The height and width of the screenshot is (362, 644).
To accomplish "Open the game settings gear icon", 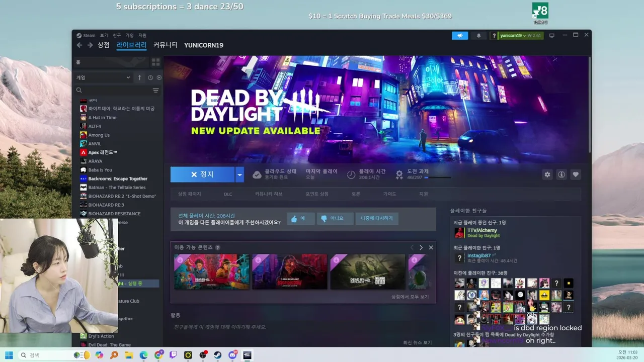I will coord(547,174).
